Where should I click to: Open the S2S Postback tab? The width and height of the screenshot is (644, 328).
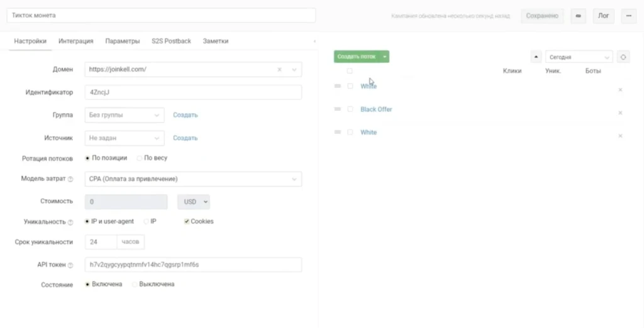171,41
